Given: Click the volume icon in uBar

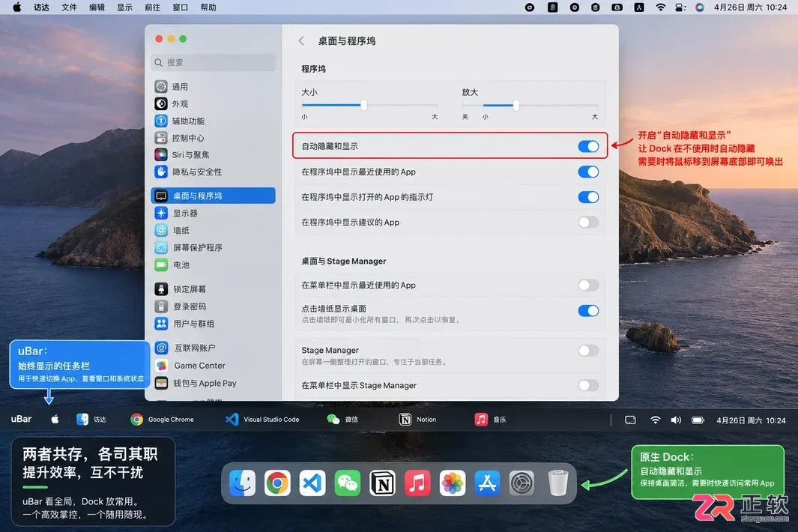Looking at the screenshot, I should point(676,420).
